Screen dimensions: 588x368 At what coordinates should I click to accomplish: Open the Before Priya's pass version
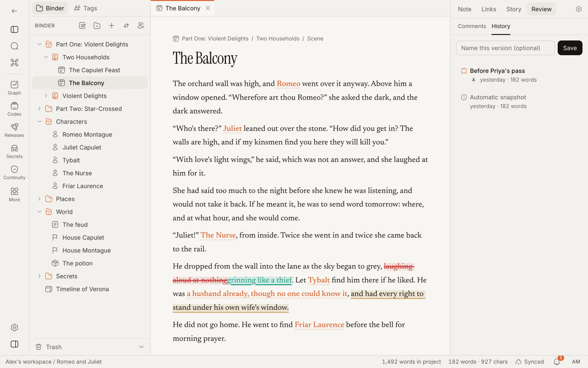519,75
